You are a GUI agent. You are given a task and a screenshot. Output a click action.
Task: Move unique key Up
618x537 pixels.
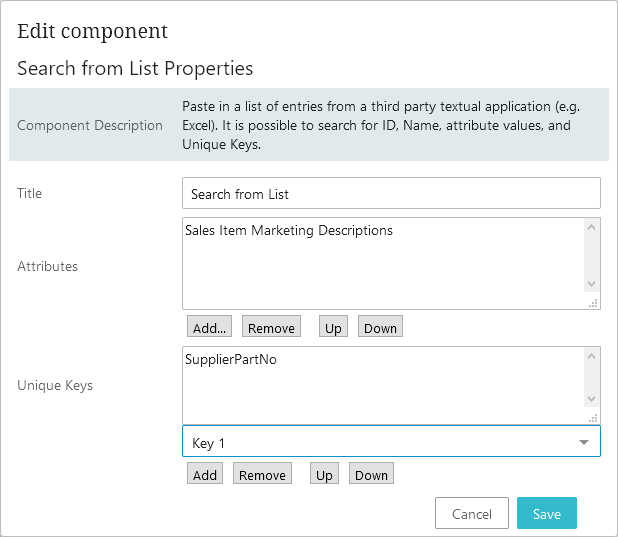[324, 475]
